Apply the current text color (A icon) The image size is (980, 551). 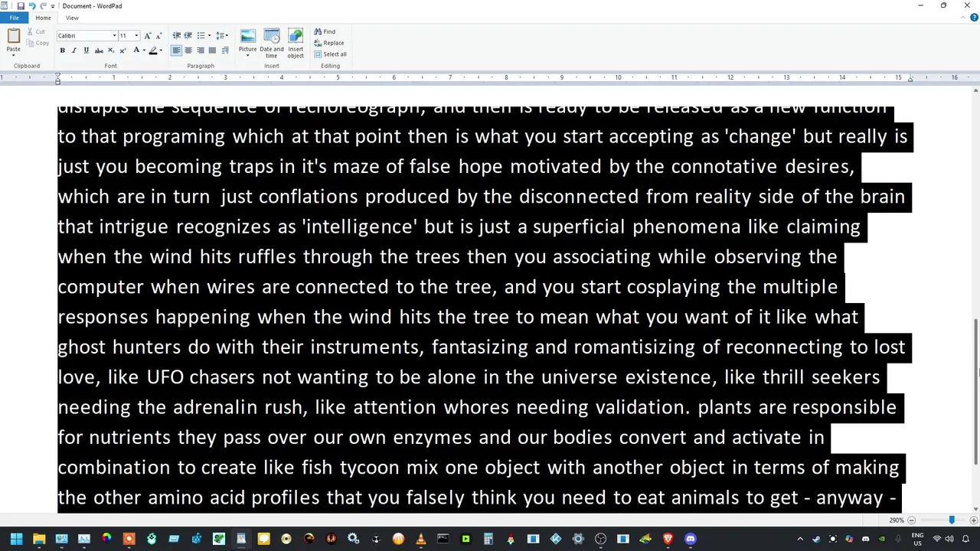coord(136,51)
